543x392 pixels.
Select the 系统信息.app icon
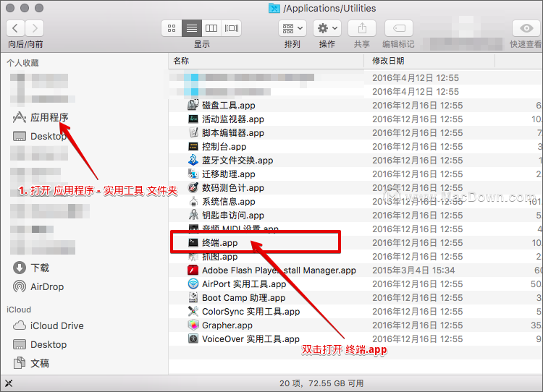coord(193,201)
